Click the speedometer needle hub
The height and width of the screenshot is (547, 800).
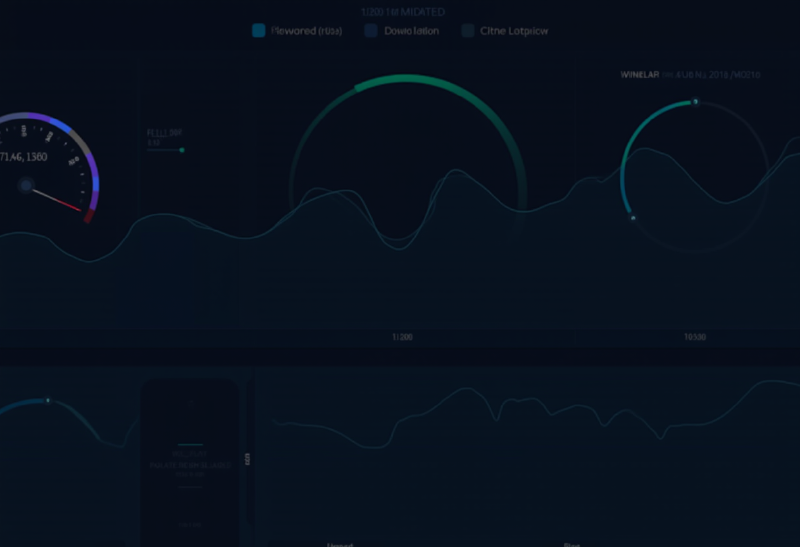coord(26,185)
